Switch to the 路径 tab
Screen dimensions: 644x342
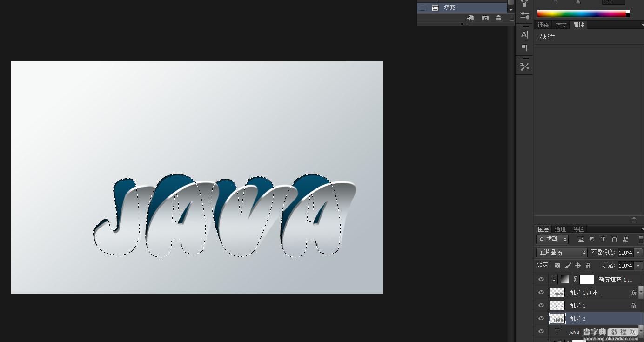(x=578, y=229)
